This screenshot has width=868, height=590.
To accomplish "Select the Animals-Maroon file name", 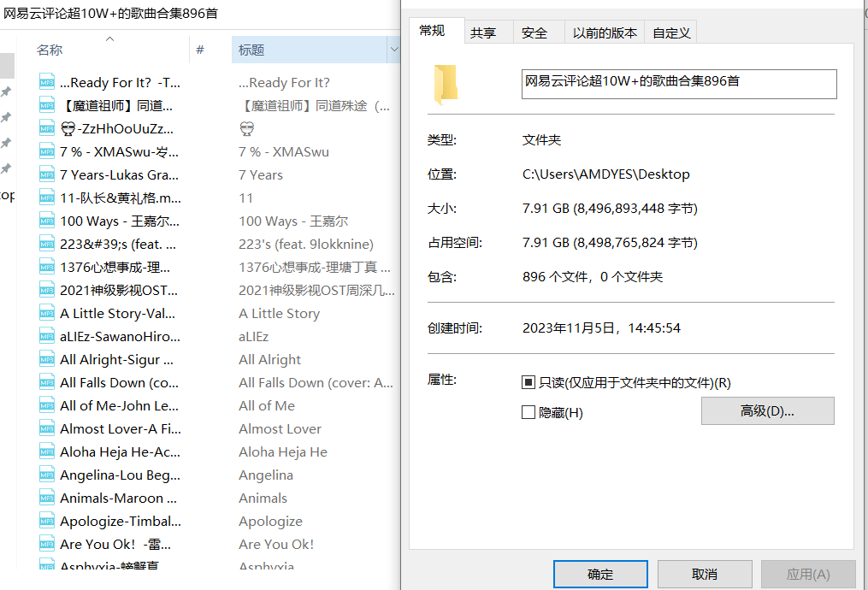I will [x=119, y=499].
